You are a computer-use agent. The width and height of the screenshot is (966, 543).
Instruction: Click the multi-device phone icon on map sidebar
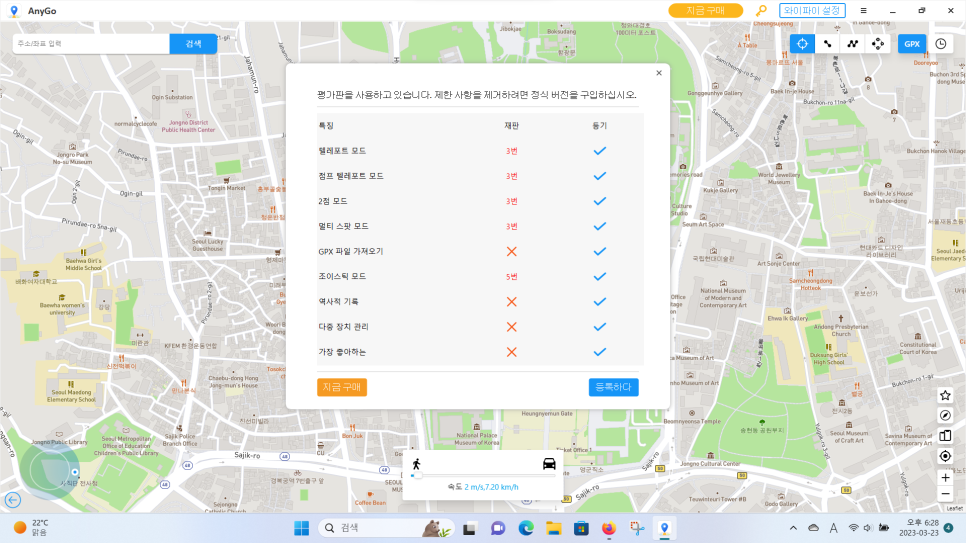point(945,436)
